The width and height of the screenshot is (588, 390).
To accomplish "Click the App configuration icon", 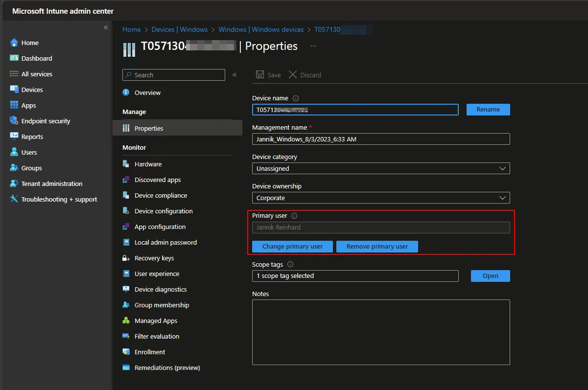I will point(126,227).
